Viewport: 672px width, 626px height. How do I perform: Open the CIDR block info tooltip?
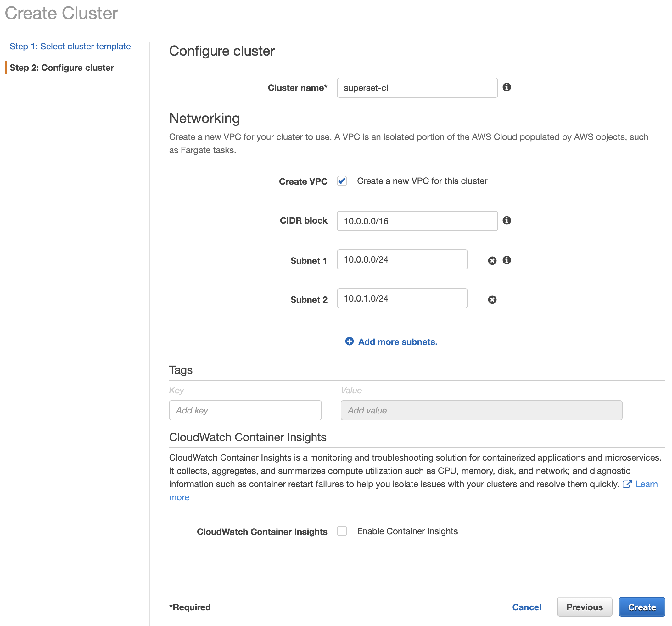pyautogui.click(x=507, y=220)
